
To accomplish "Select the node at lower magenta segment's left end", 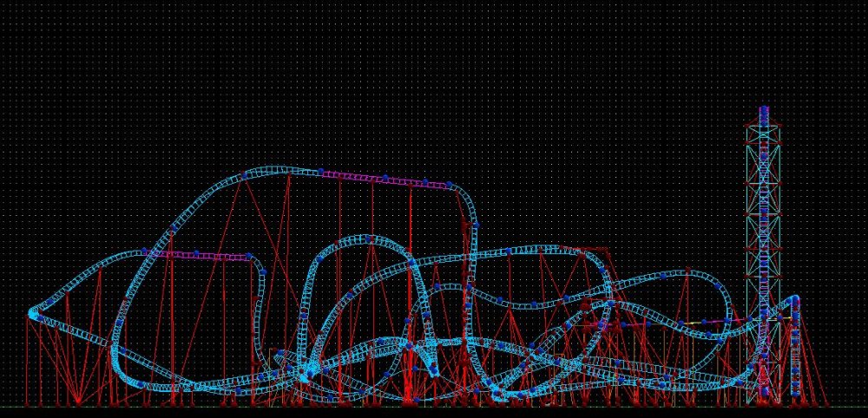I will pos(146,252).
